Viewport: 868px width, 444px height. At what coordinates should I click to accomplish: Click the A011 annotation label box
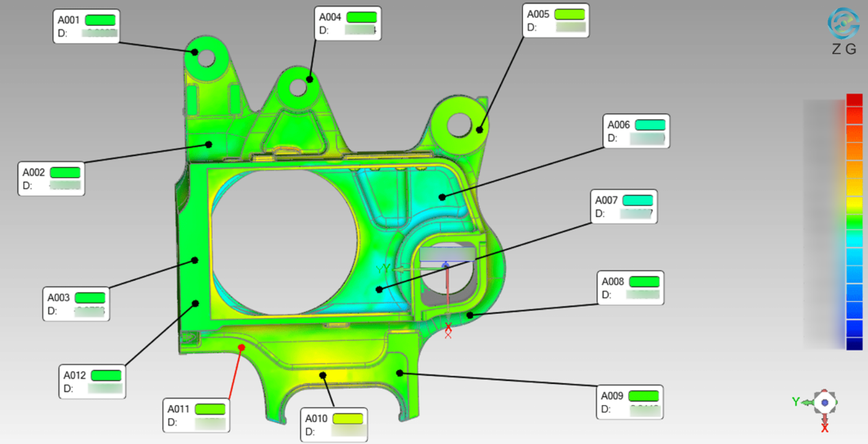pyautogui.click(x=196, y=415)
